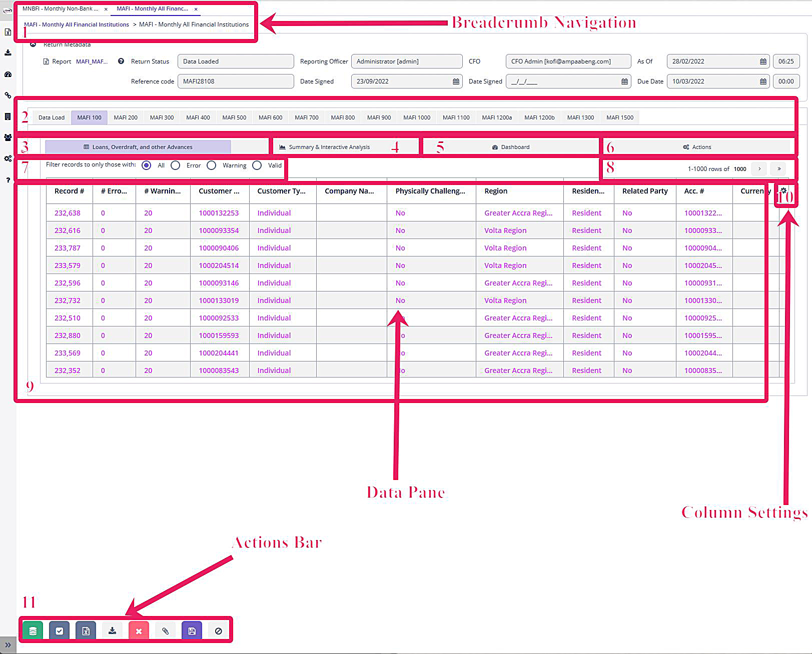The image size is (812, 654).
Task: Switch to the MAFI 300 tab
Action: [161, 117]
